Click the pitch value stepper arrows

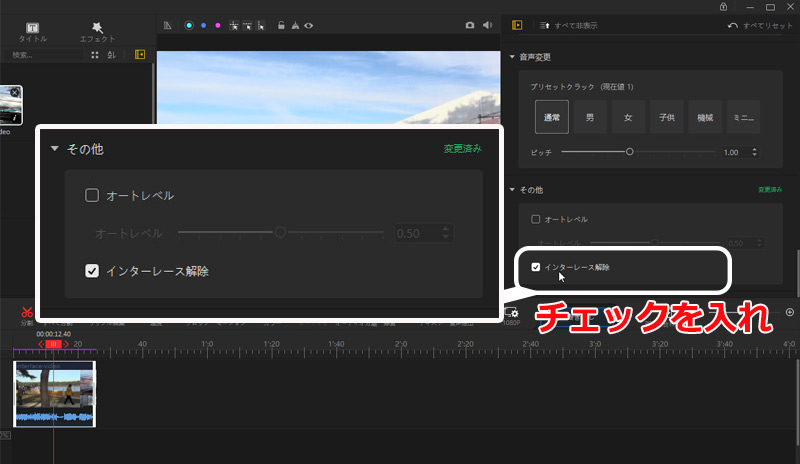(754, 152)
